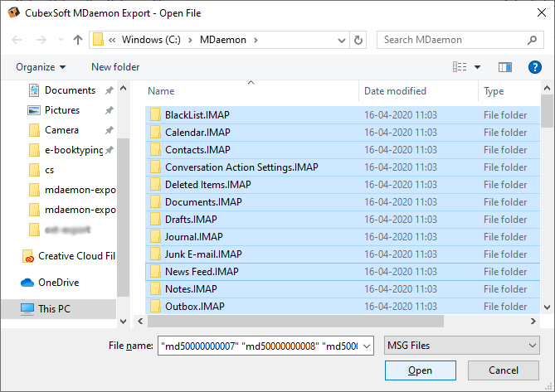Click folder icon beside Drafts.IMAP

[155, 220]
